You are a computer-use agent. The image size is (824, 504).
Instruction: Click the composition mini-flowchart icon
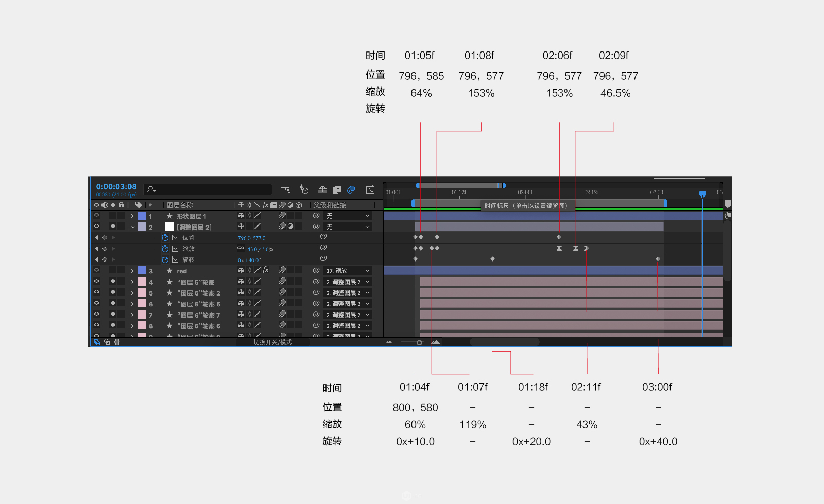(285, 189)
